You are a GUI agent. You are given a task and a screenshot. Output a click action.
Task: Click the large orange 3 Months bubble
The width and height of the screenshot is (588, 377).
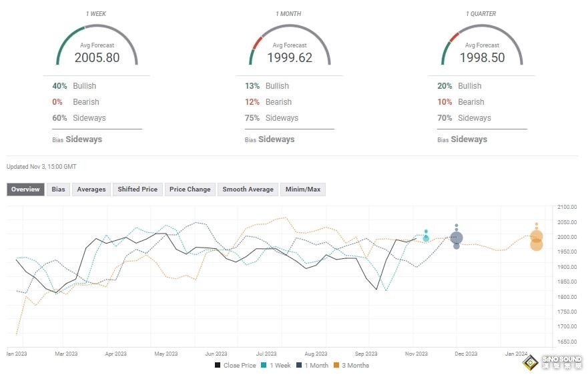tap(537, 237)
